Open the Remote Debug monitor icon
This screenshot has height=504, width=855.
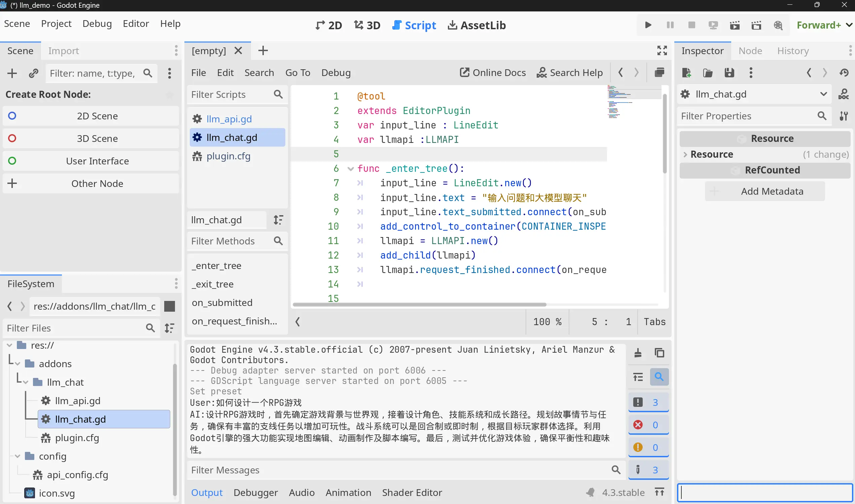tap(713, 25)
